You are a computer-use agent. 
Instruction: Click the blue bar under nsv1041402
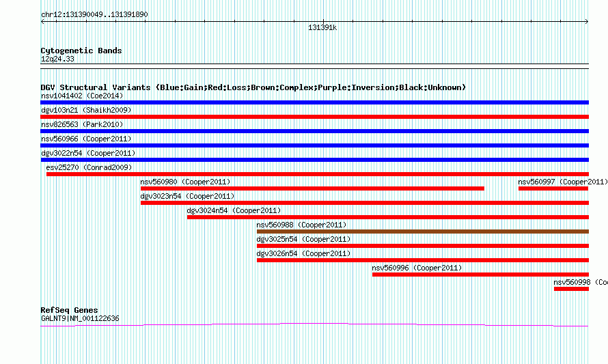[314, 102]
